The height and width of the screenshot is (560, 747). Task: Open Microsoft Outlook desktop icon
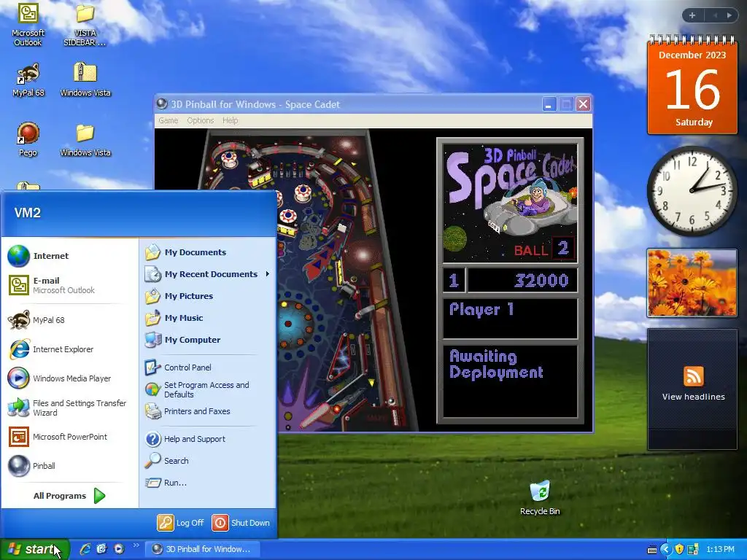coord(28,25)
